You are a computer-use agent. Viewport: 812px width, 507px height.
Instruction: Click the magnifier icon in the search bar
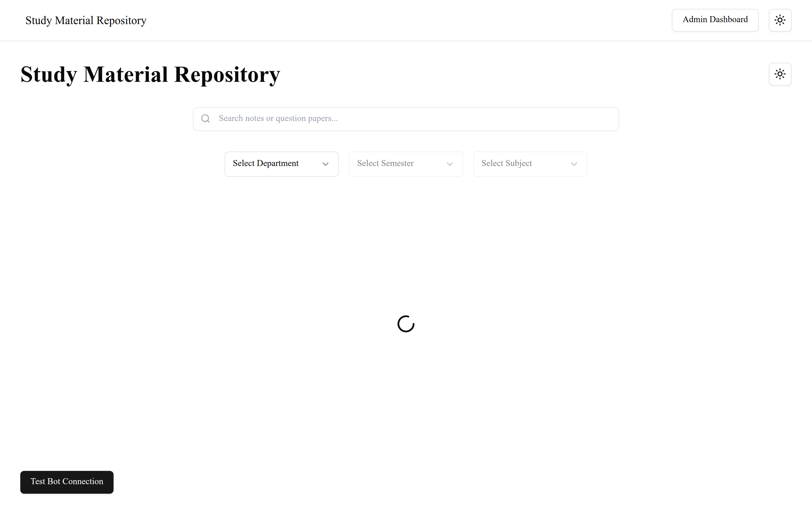click(205, 119)
